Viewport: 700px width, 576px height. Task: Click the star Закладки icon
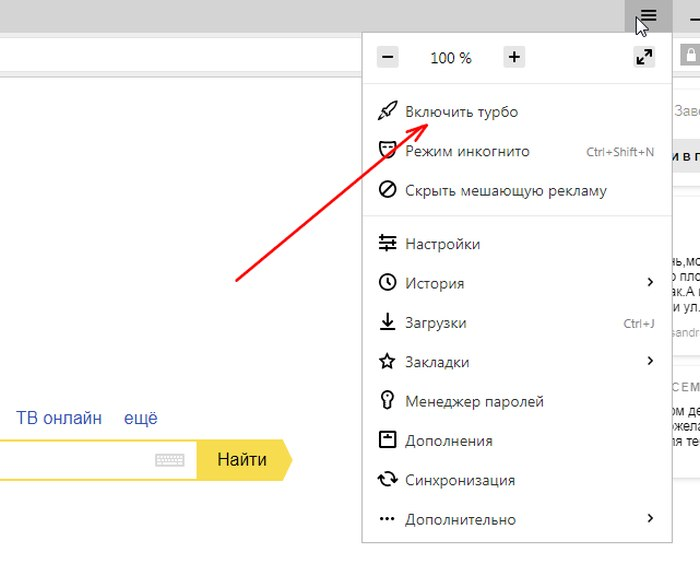coord(387,362)
